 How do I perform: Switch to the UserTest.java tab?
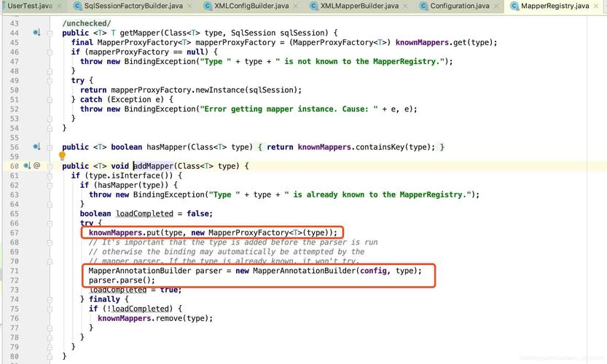29,6
